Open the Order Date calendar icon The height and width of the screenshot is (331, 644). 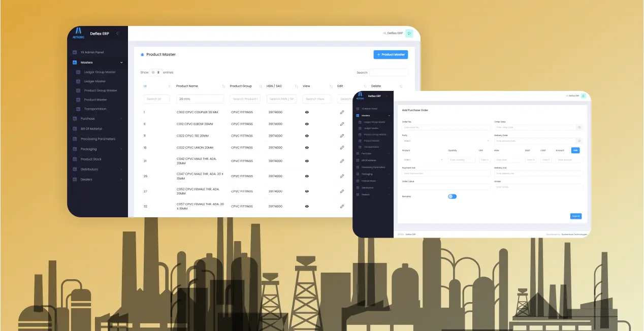(x=579, y=127)
